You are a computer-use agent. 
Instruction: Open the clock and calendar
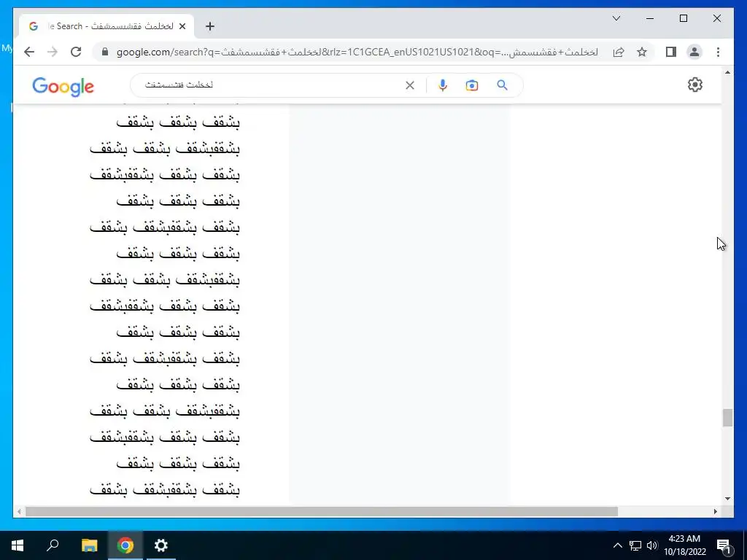tap(684, 545)
